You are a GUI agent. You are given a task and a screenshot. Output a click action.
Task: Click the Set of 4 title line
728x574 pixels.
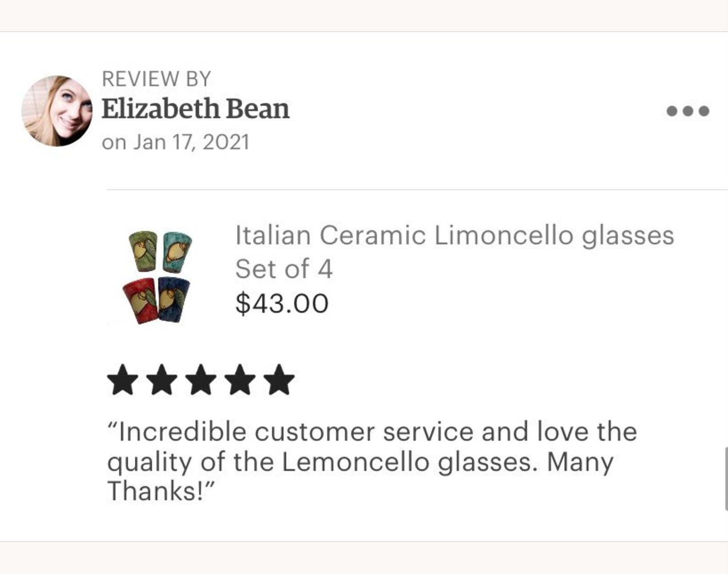point(284,269)
